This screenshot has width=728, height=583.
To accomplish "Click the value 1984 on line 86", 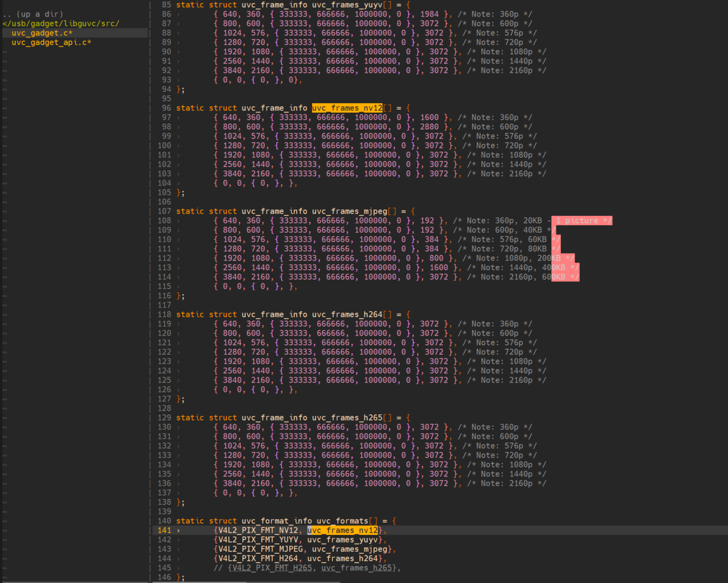I will [x=429, y=14].
